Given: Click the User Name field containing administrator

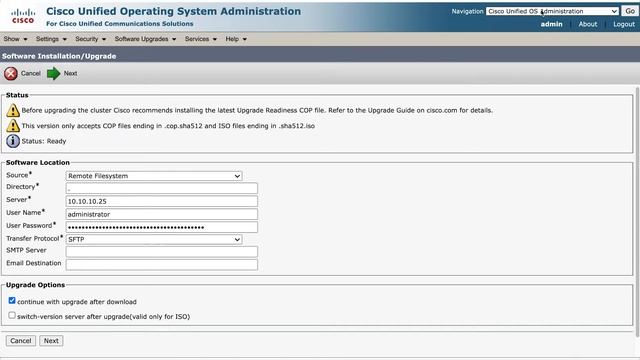Looking at the screenshot, I should click(162, 214).
